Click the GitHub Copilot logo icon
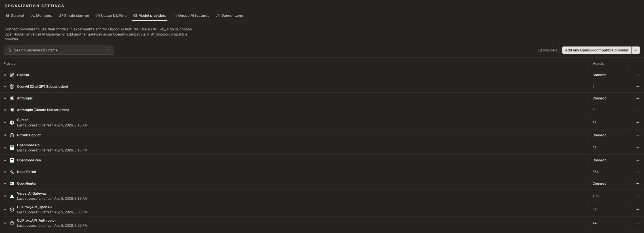Screen dimensions: 644x233 pos(12,135)
